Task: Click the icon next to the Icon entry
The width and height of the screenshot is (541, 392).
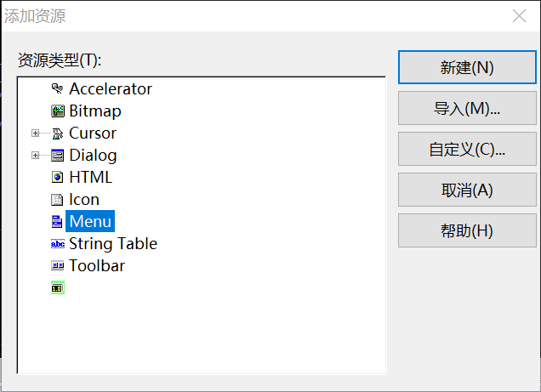Action: coord(58,200)
